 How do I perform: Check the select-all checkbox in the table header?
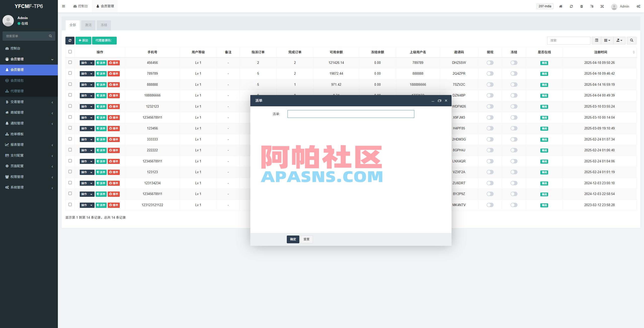[x=70, y=52]
